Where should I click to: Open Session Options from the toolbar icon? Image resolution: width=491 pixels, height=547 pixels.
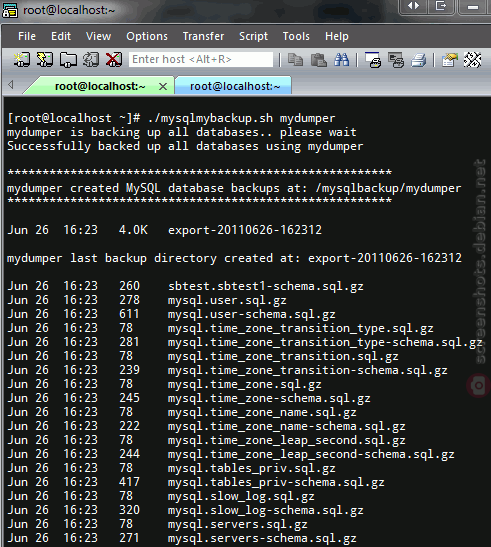tap(449, 60)
